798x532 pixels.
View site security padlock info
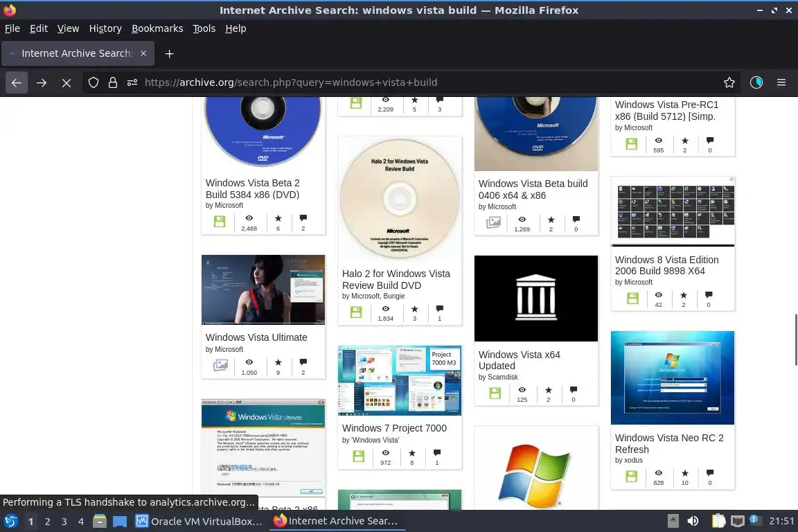click(x=112, y=82)
